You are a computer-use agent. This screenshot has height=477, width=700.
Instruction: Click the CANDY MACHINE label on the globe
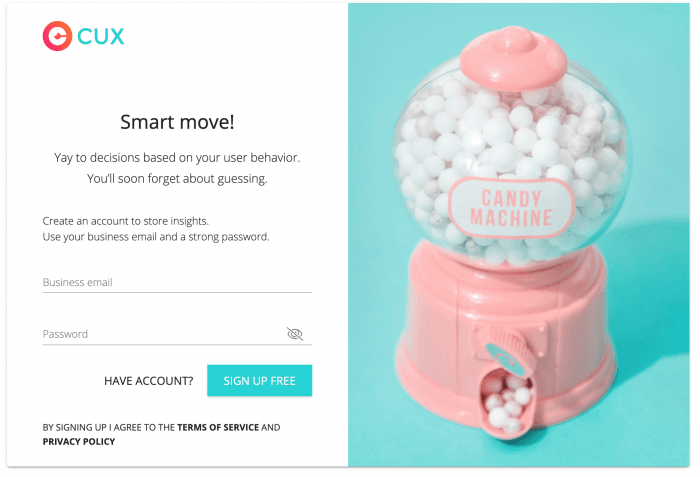click(512, 208)
